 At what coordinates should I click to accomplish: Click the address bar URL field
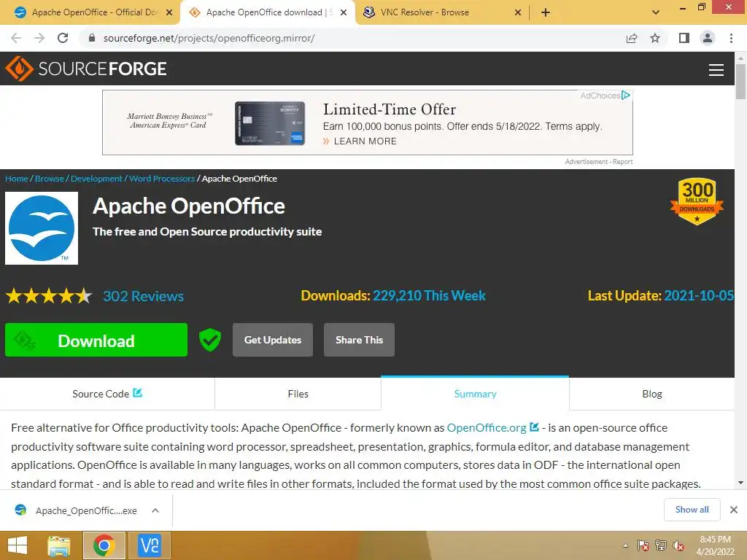352,38
